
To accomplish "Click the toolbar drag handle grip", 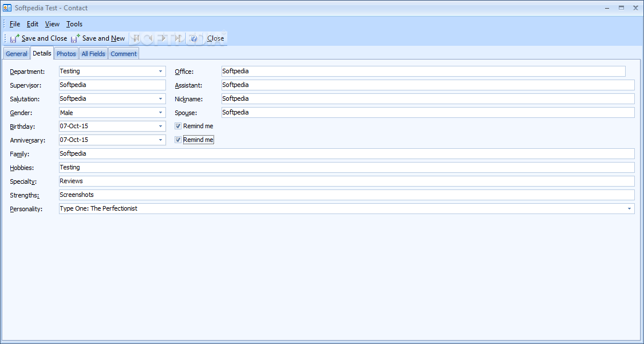I will click(5, 38).
